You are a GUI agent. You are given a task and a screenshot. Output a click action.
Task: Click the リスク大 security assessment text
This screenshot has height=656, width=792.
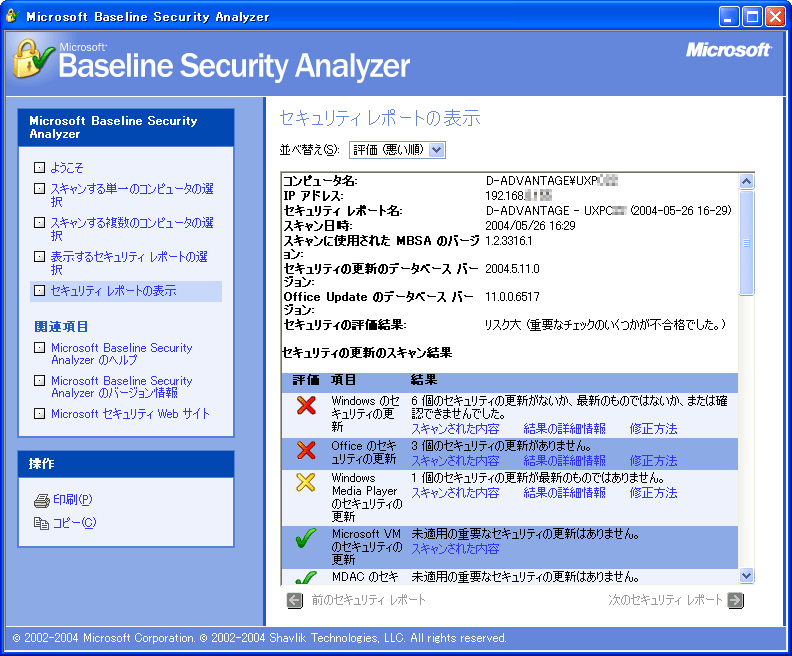pyautogui.click(x=605, y=325)
